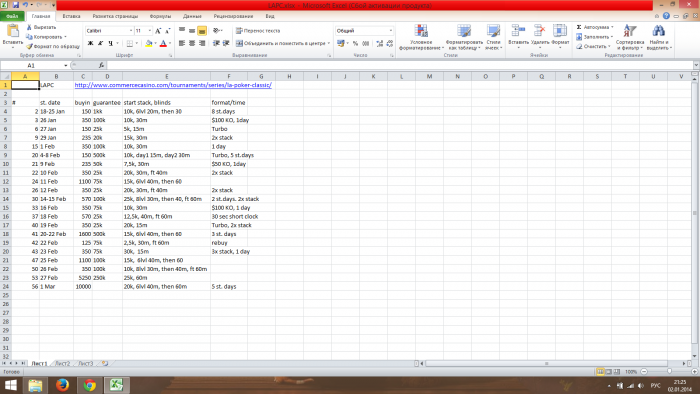Switch to the Data (Данные) tab
This screenshot has height=394, width=700.
click(192, 16)
